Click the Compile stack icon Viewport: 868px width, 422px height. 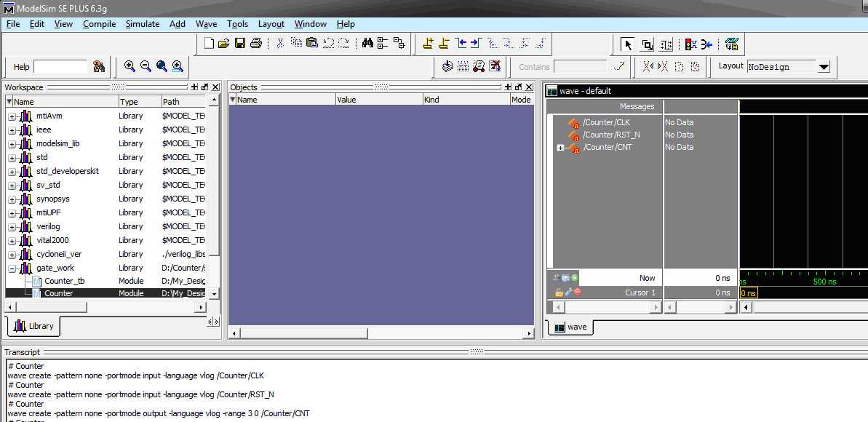pyautogui.click(x=448, y=66)
